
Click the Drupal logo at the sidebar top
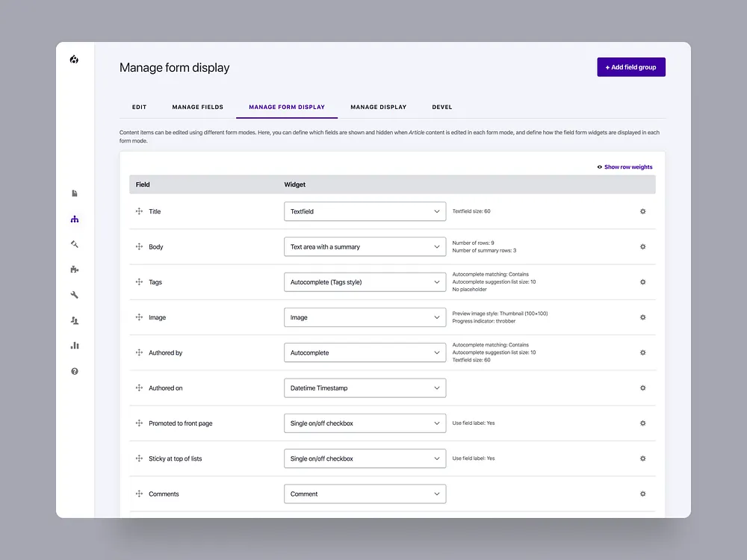pos(73,59)
